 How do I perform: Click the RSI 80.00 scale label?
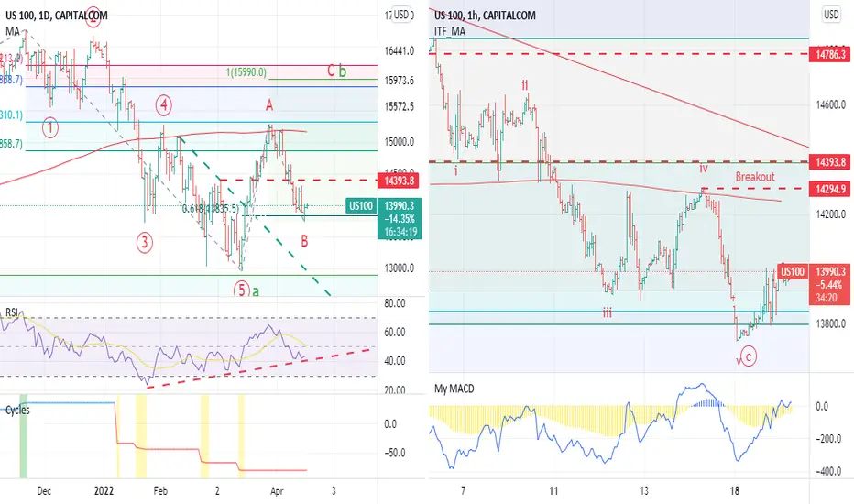coord(395,303)
